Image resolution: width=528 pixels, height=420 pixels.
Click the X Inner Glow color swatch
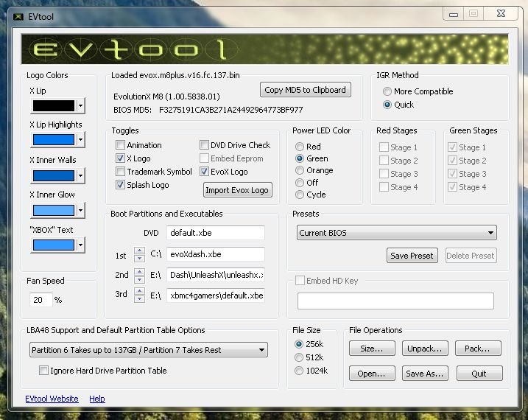(x=54, y=211)
